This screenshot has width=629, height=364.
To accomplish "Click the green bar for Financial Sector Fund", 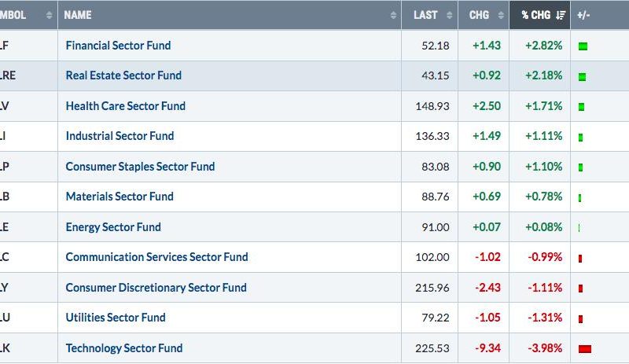I will [x=583, y=46].
